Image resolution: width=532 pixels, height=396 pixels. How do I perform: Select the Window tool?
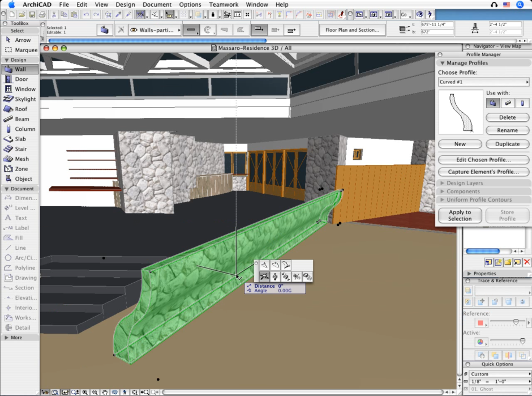(x=20, y=89)
